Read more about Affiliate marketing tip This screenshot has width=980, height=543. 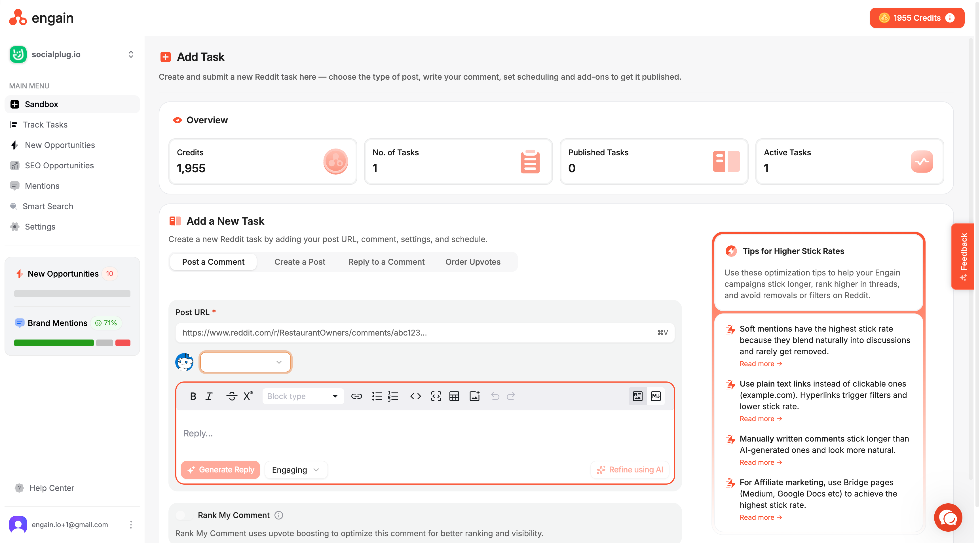click(x=761, y=517)
